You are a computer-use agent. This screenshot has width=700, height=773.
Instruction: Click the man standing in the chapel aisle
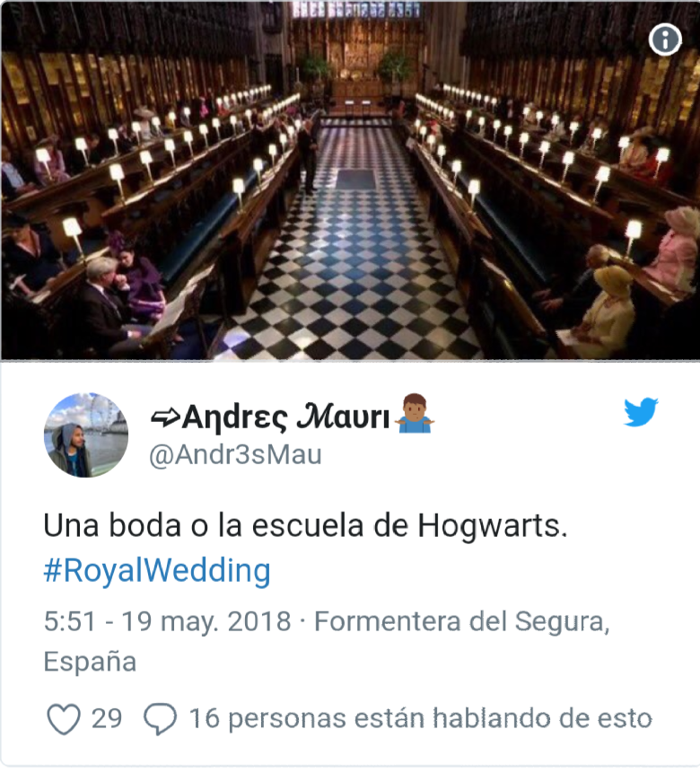308,156
